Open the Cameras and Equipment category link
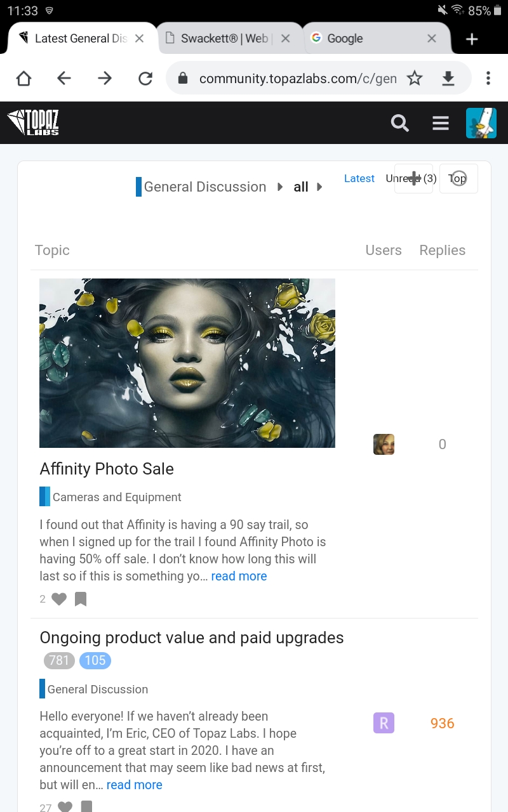Image resolution: width=508 pixels, height=812 pixels. 110,497
